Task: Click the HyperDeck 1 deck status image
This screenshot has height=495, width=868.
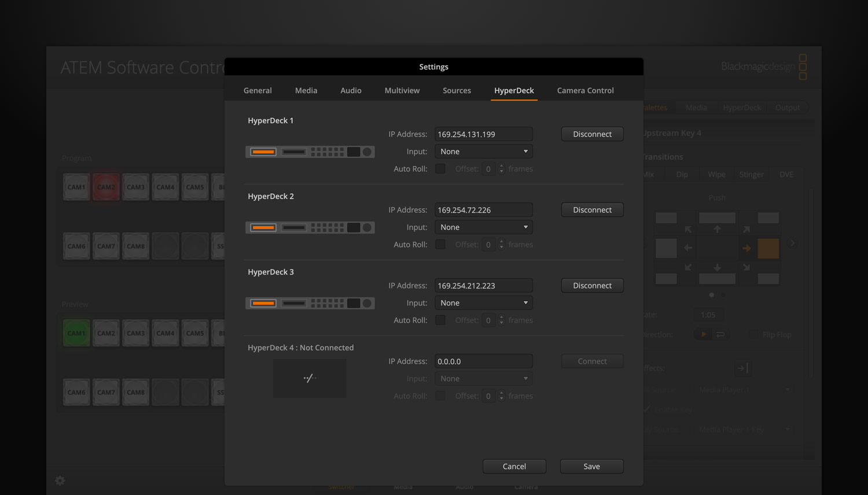Action: click(x=310, y=152)
